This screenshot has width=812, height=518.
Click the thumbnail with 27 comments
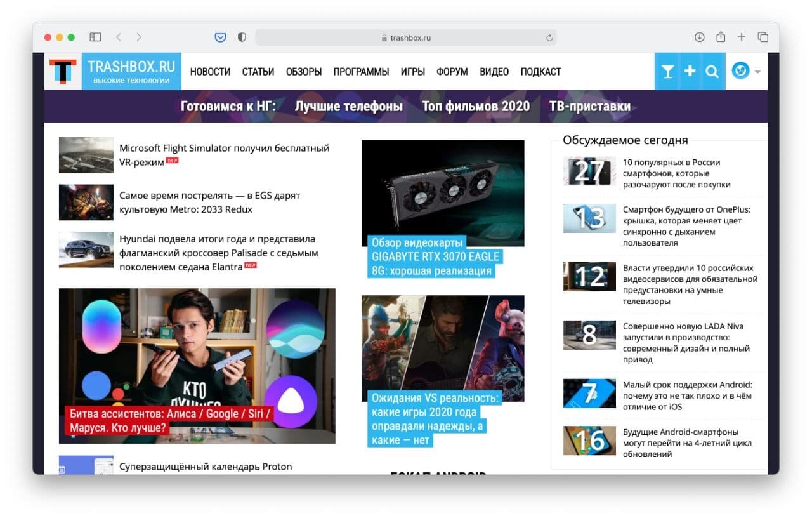[589, 171]
